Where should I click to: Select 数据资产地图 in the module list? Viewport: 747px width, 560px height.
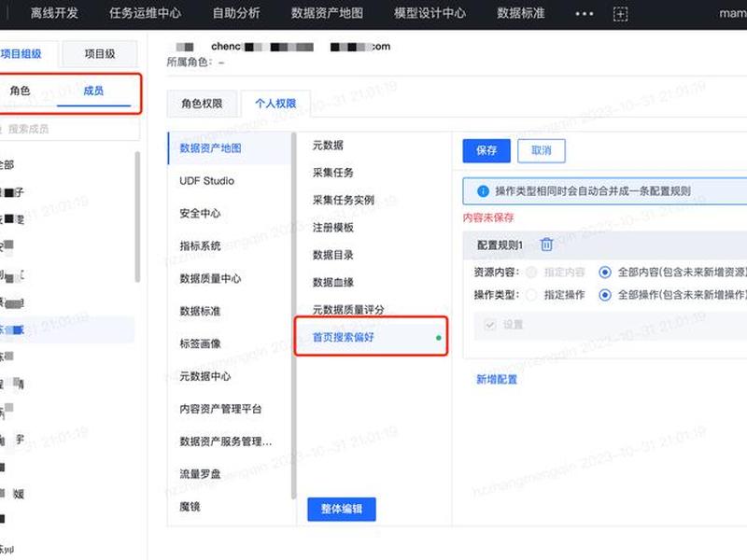click(229, 148)
